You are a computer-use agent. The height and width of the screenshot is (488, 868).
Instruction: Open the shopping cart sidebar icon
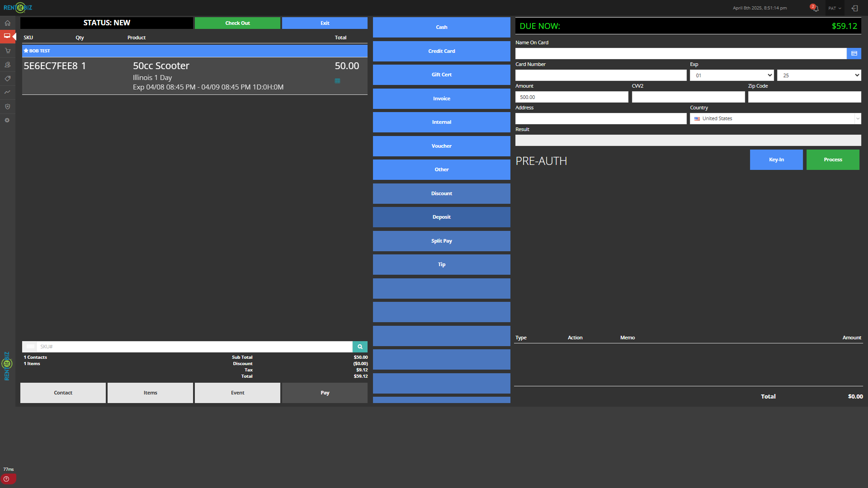[8, 51]
